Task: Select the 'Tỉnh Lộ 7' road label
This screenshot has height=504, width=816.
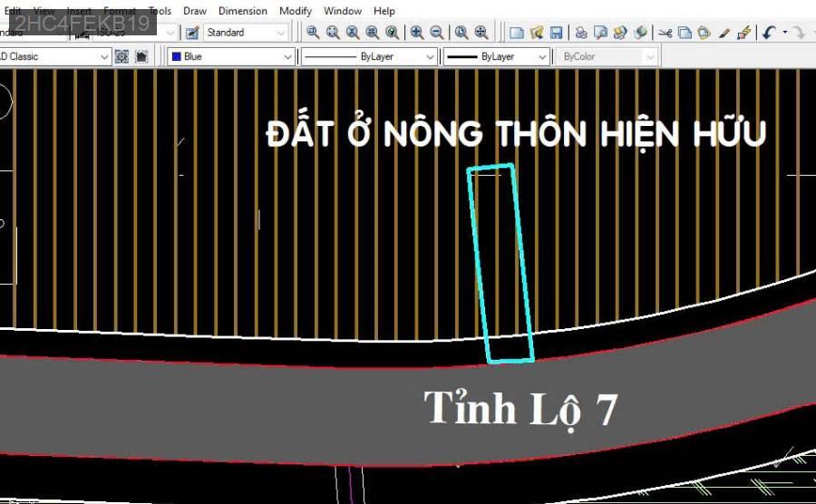Action: pos(520,410)
